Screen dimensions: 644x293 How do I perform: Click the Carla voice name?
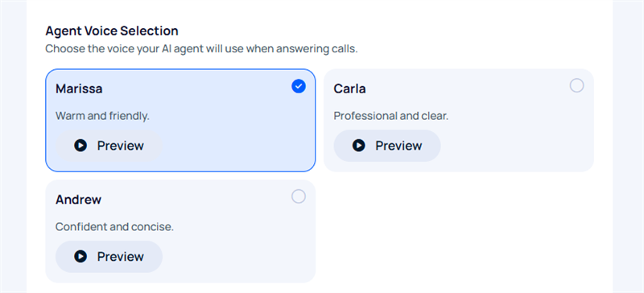coord(349,89)
